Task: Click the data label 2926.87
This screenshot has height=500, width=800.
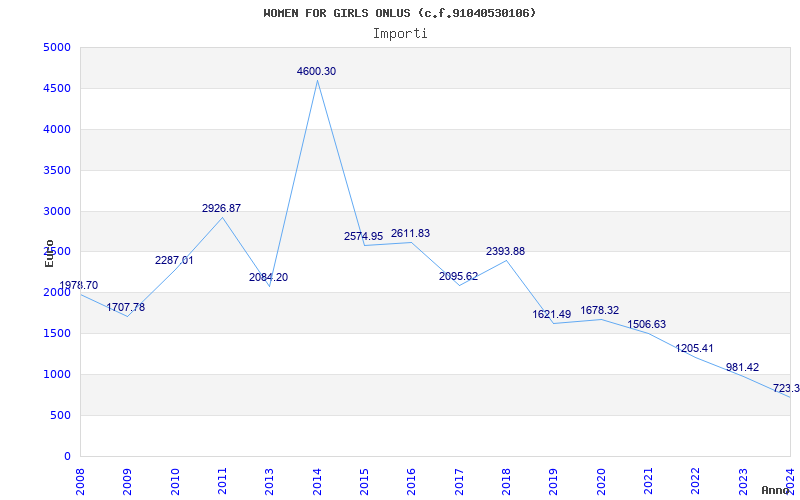Action: point(221,208)
